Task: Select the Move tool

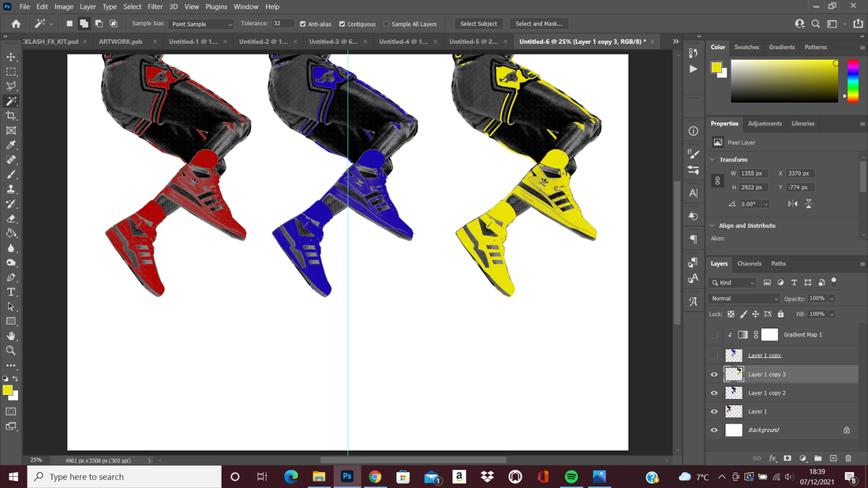Action: (x=11, y=57)
